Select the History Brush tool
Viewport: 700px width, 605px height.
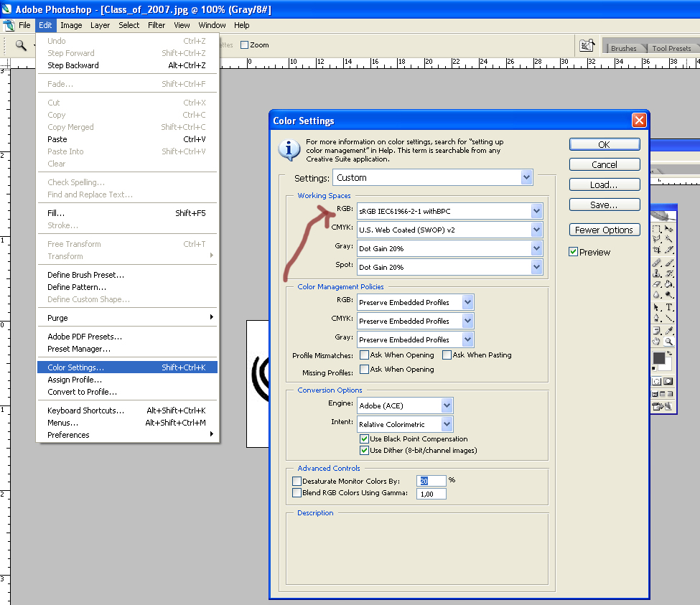pyautogui.click(x=668, y=273)
